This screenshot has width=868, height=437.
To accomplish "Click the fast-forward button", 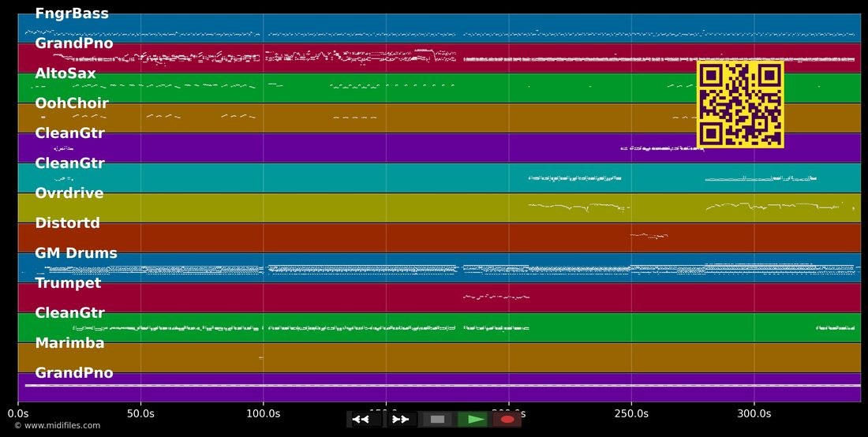I will point(401,420).
